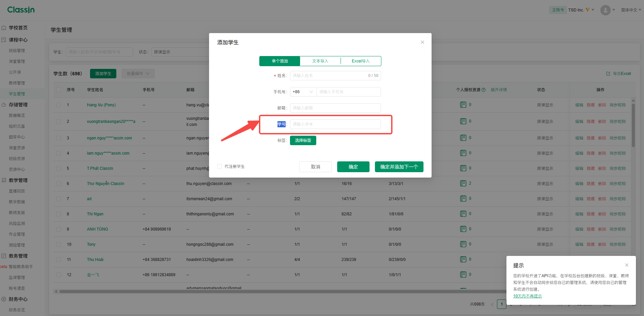Check the row 6 Thư Nguyễn checkbox
The height and width of the screenshot is (316, 644).
(59, 184)
